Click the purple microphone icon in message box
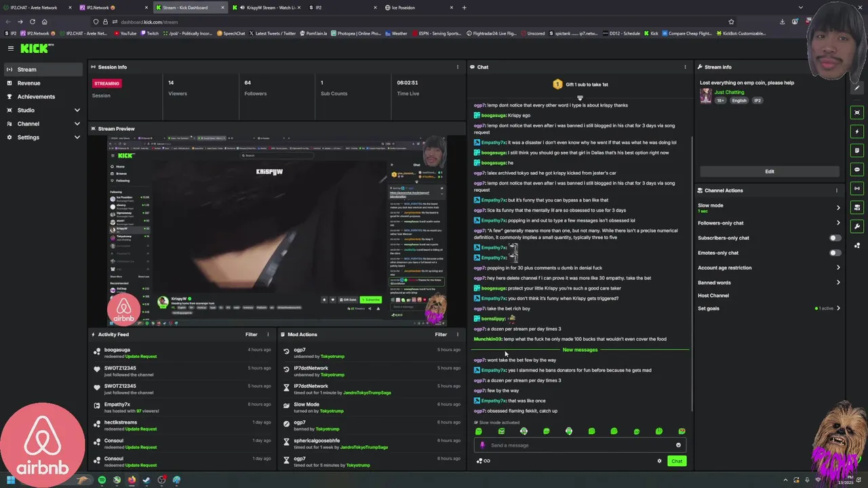Viewport: 868px width, 488px height. pyautogui.click(x=483, y=445)
